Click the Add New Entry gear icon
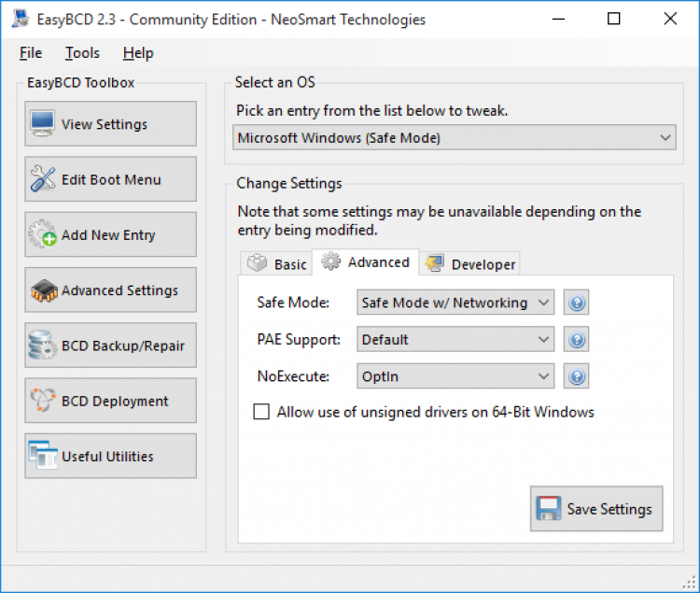This screenshot has height=593, width=700. 43,234
